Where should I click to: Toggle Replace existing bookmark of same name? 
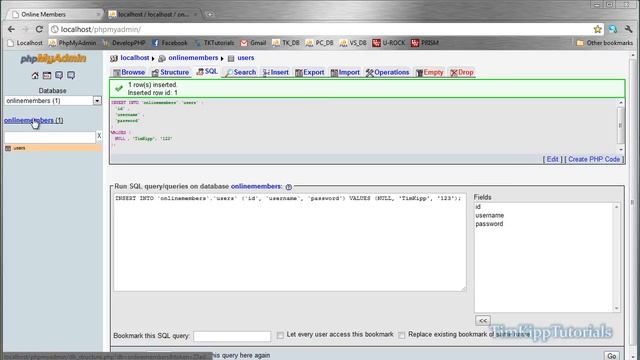[402, 335]
